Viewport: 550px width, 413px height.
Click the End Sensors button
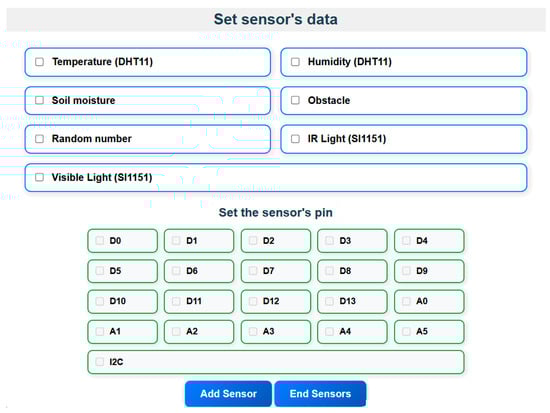tap(320, 394)
